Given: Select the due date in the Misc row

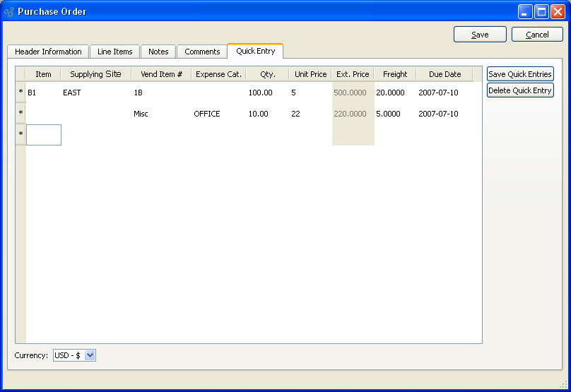Looking at the screenshot, I should pyautogui.click(x=445, y=114).
